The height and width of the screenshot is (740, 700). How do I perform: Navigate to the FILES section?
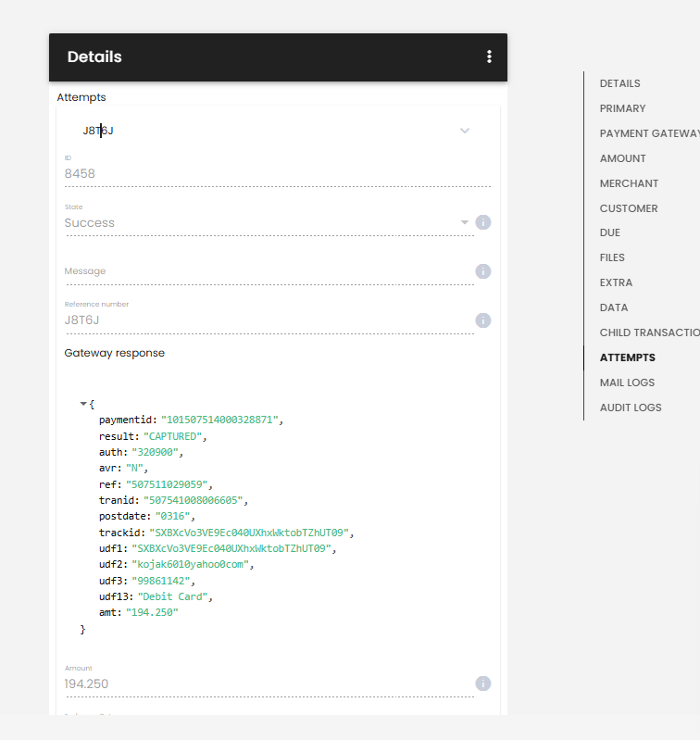click(x=612, y=257)
